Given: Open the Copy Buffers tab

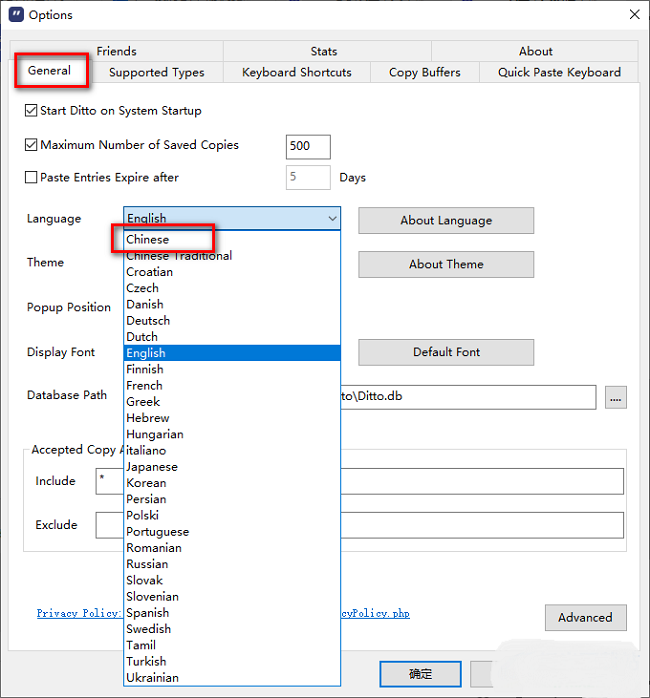Looking at the screenshot, I should tap(425, 72).
